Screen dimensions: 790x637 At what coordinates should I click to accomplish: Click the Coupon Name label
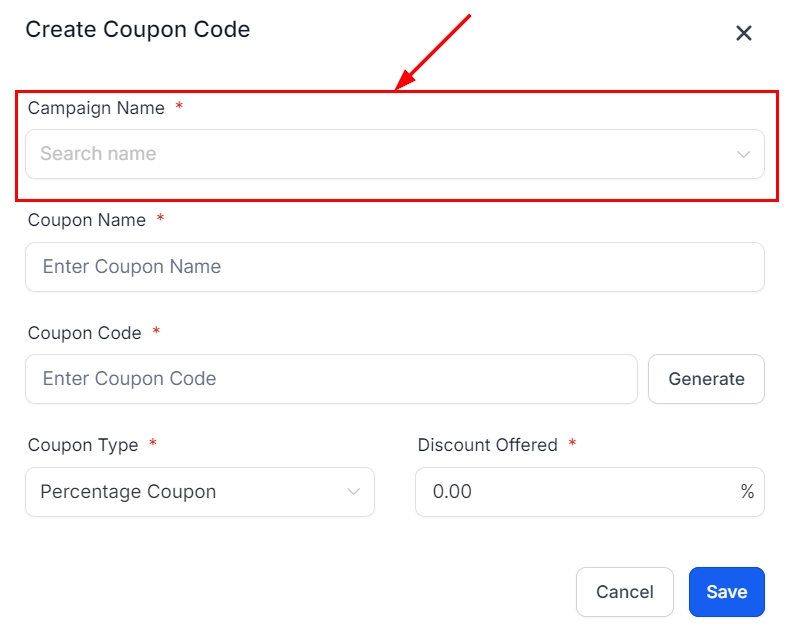[87, 220]
